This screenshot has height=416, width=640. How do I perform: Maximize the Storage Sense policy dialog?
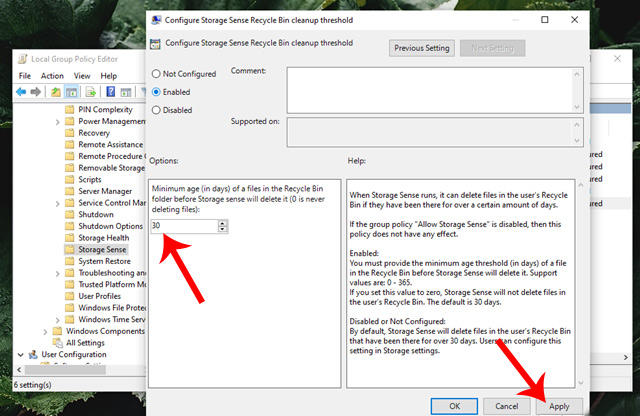click(x=544, y=20)
